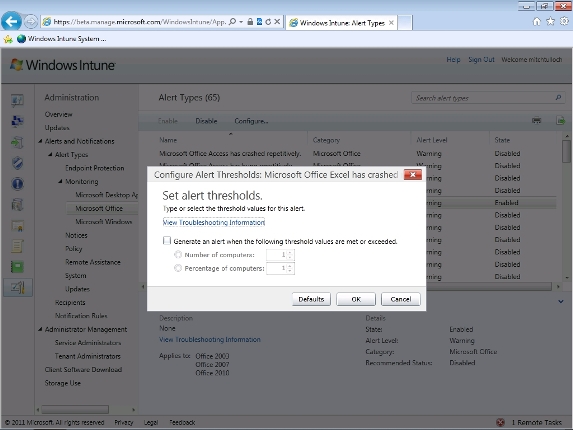Click the Number of computers spinner field
The width and height of the screenshot is (573, 430).
coord(280,255)
